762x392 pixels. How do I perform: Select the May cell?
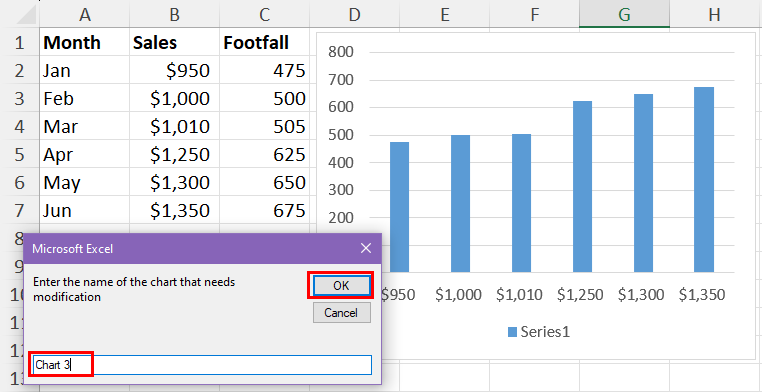tap(85, 182)
